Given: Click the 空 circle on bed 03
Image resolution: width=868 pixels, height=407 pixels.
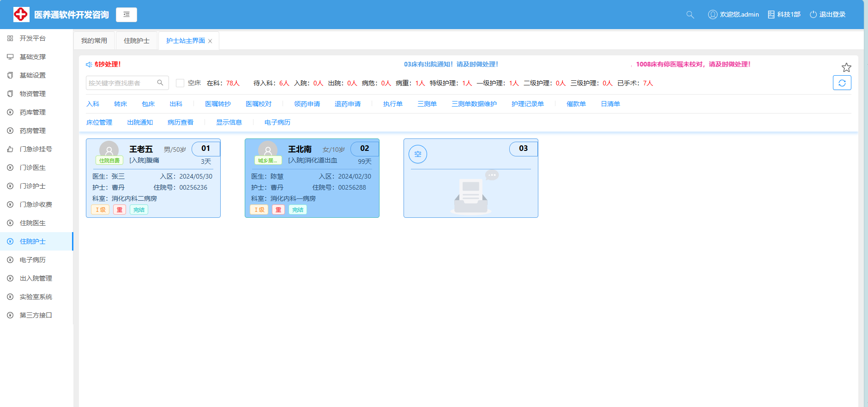Looking at the screenshot, I should pos(418,154).
